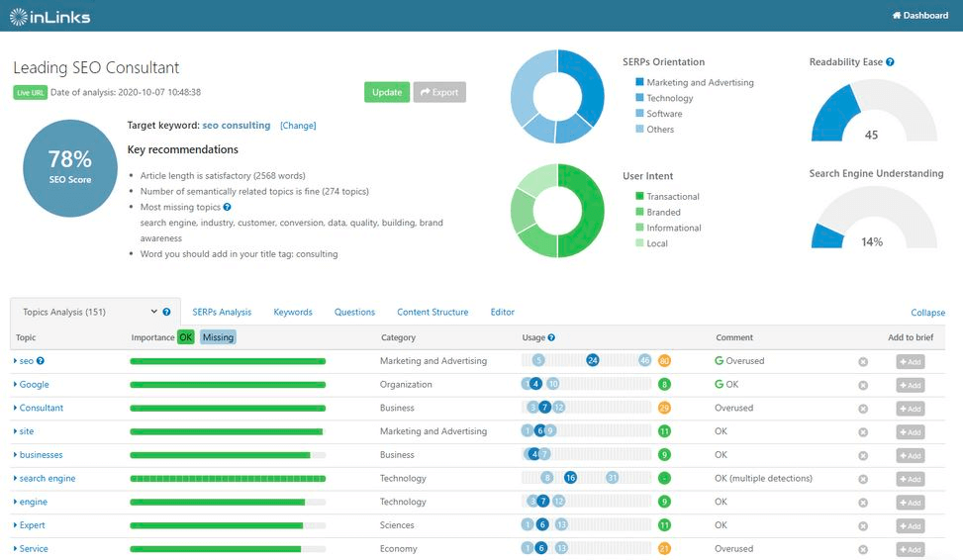Viewport: 963px width, 560px height.
Task: Click help icon beside Most missing topics
Action: pos(228,207)
